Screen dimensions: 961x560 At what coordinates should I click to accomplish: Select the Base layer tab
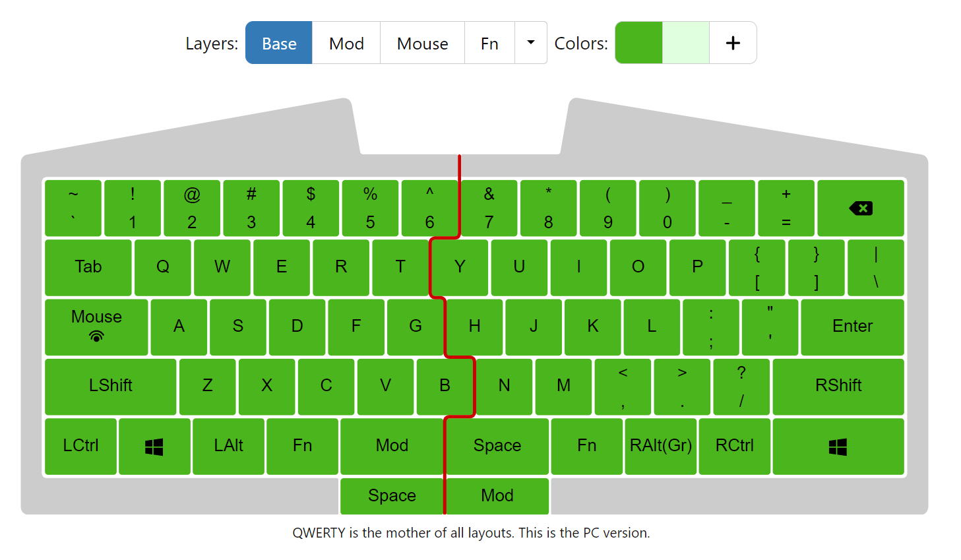tap(279, 43)
